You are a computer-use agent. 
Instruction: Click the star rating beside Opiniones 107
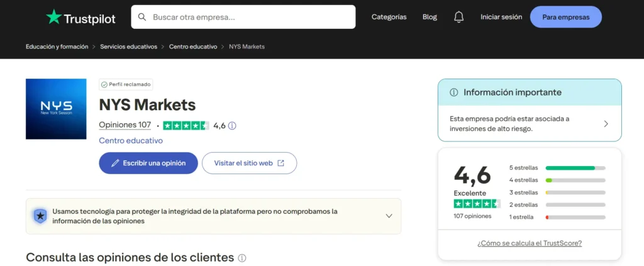[x=186, y=126]
